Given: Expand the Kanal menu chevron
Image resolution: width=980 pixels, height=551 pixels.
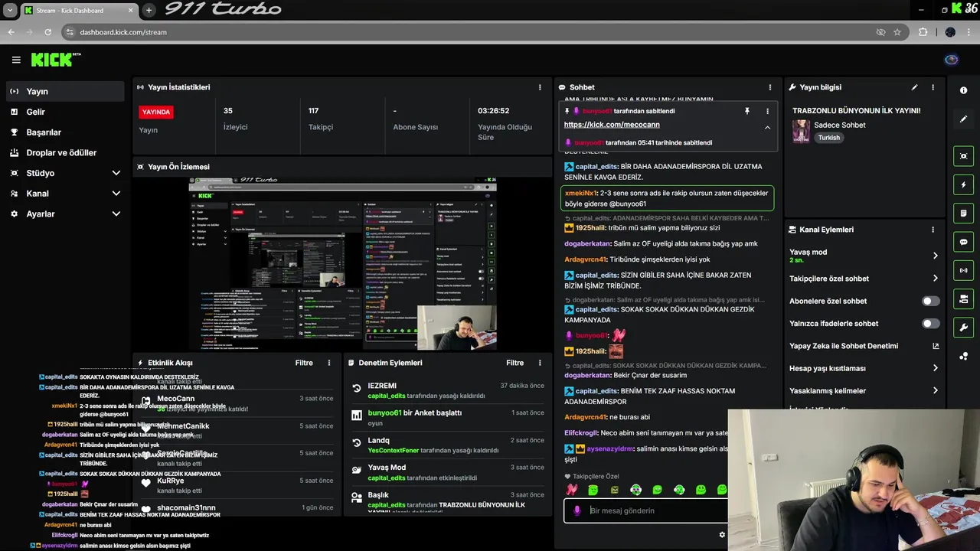Looking at the screenshot, I should [x=116, y=194].
